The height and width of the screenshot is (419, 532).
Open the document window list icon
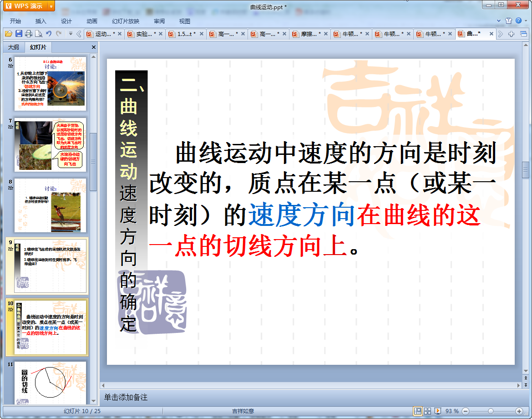click(x=523, y=34)
